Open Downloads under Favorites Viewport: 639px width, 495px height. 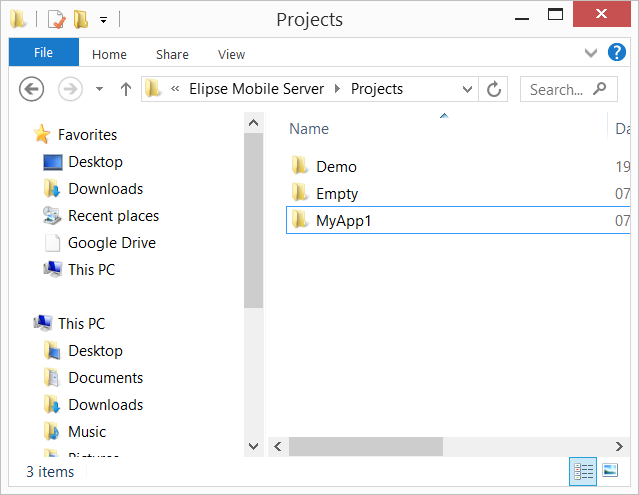[x=106, y=189]
